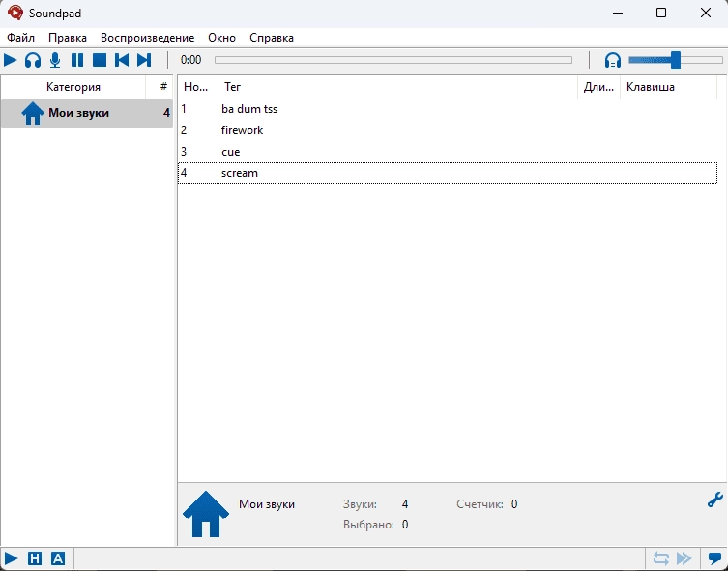Select the Мои звуки category
The height and width of the screenshot is (571, 728).
click(87, 113)
